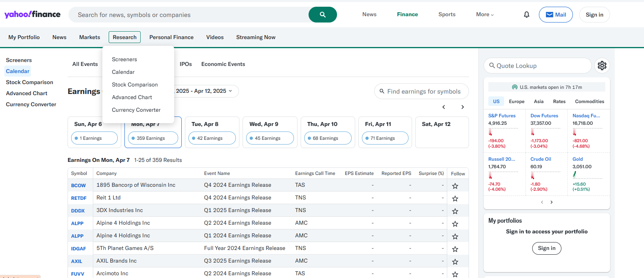Viewport: 644px width, 278px height.
Task: Open the Personal Finance nav item
Action: (x=171, y=37)
